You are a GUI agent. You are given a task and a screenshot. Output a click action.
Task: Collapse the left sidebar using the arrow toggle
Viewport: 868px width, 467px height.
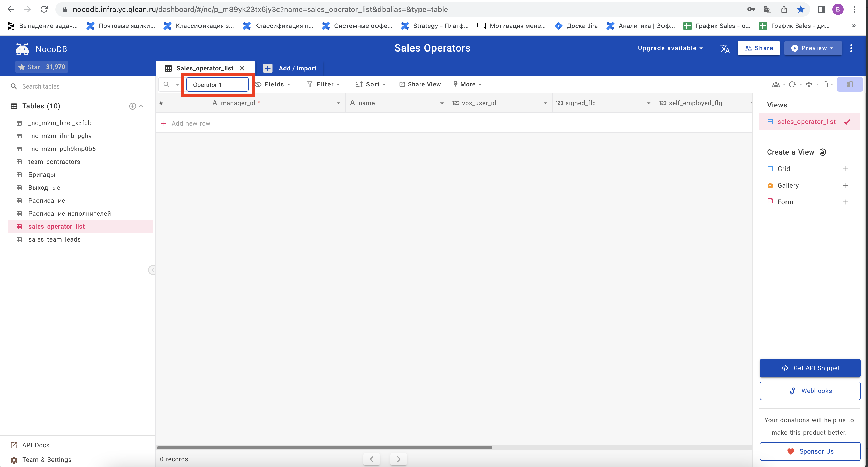(x=153, y=270)
